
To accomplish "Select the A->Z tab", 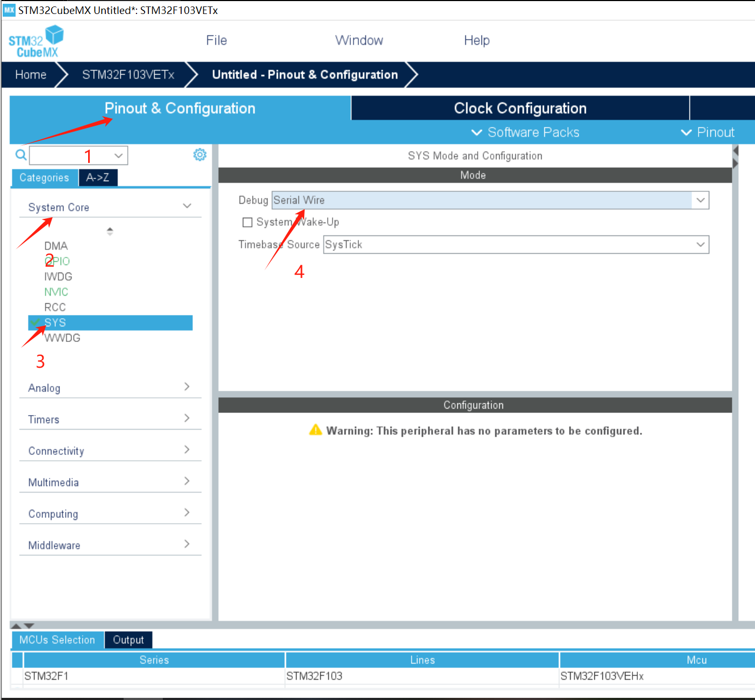I will click(98, 177).
